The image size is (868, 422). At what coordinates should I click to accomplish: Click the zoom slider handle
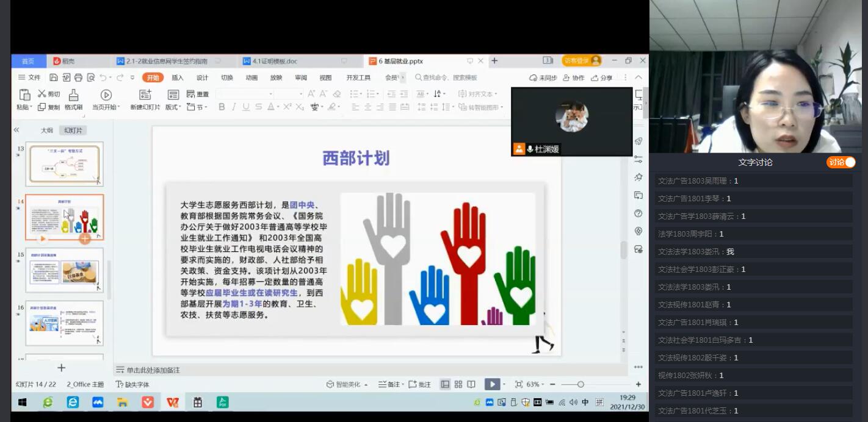pyautogui.click(x=580, y=384)
